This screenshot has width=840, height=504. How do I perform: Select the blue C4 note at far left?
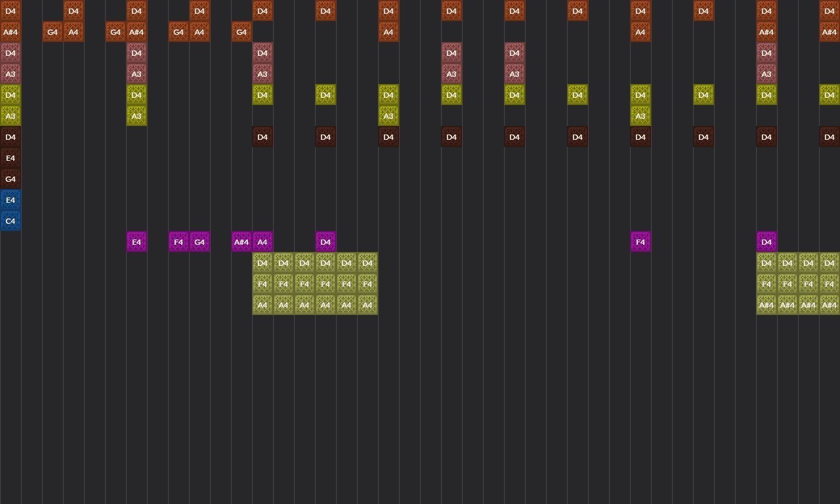pyautogui.click(x=10, y=221)
